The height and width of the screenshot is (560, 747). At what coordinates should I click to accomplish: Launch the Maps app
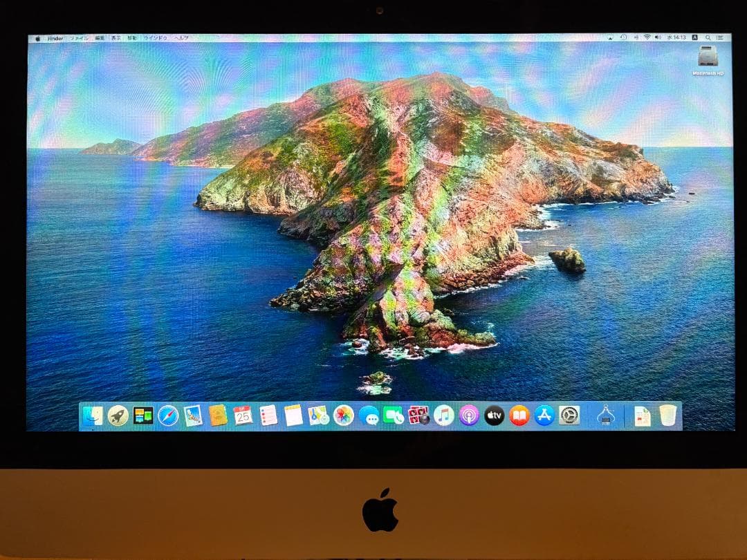(317, 416)
